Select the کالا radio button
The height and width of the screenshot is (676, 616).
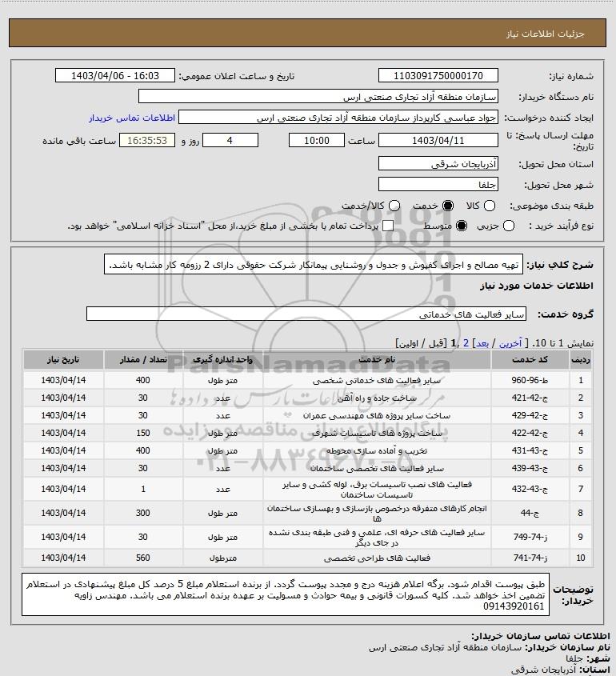tap(490, 206)
